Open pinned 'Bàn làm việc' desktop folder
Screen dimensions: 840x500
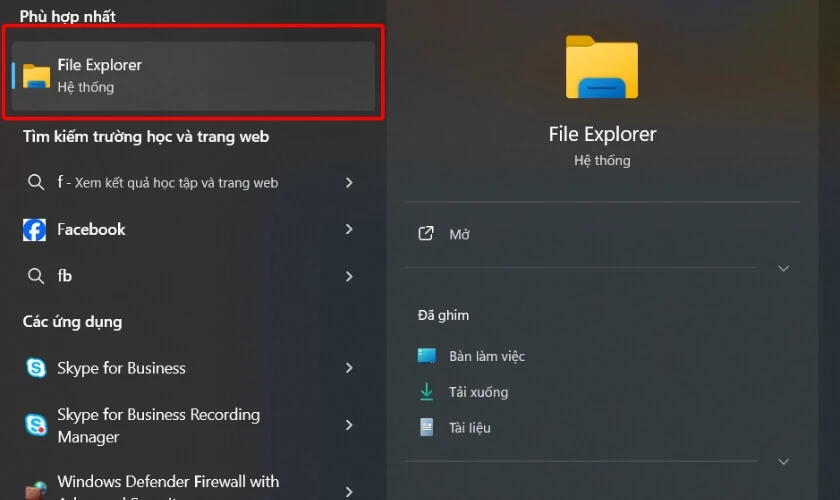[487, 356]
